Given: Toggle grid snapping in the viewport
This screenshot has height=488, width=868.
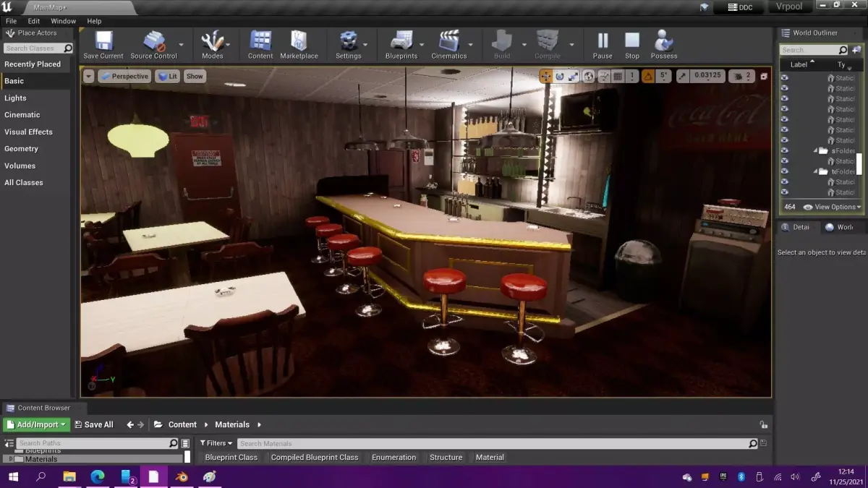Looking at the screenshot, I should 618,76.
